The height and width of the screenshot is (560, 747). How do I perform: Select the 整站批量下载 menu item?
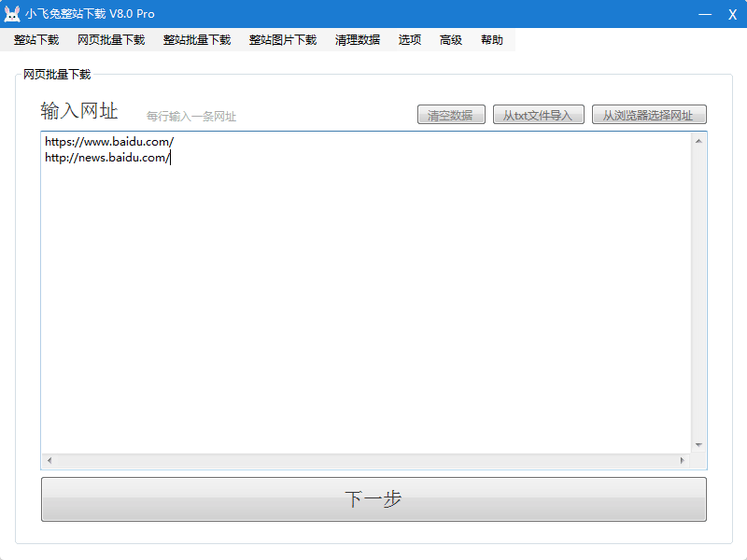pyautogui.click(x=197, y=40)
